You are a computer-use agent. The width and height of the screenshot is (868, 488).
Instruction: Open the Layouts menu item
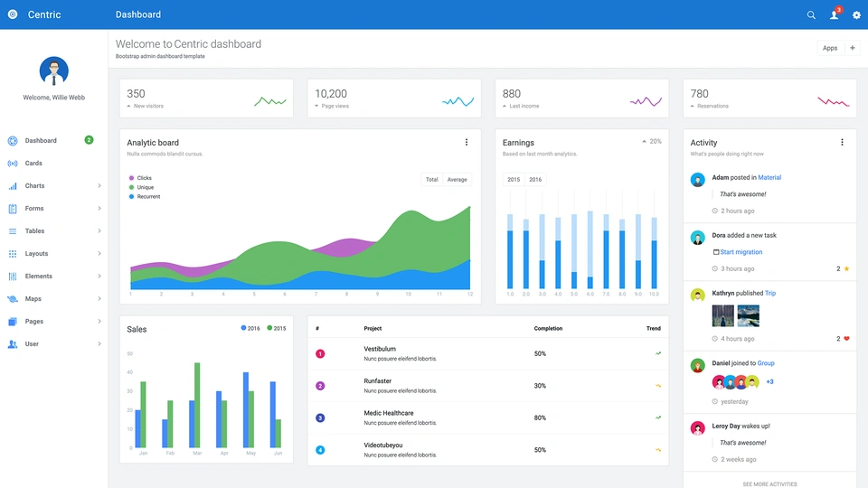pos(53,253)
